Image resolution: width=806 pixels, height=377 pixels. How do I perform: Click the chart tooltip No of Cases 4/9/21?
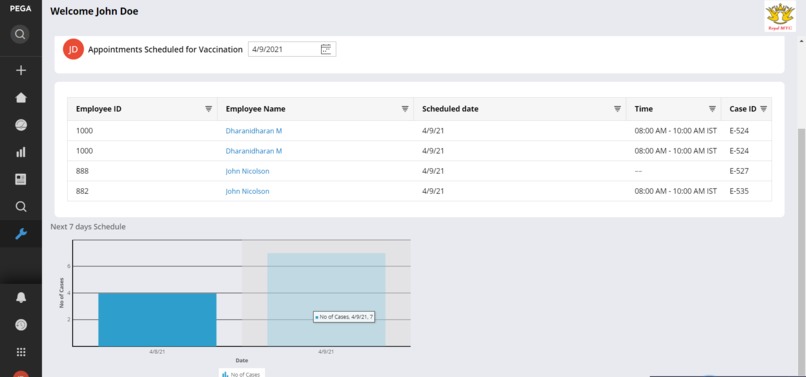(x=343, y=317)
